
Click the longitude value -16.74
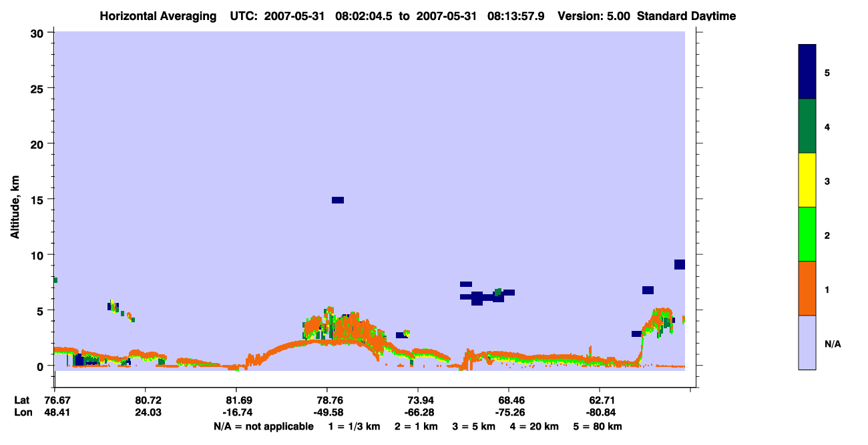(236, 412)
